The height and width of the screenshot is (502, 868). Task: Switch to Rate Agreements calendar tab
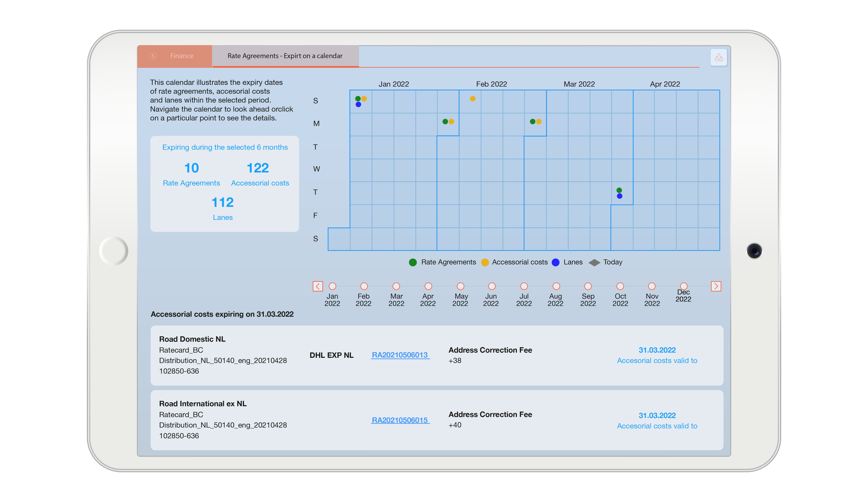click(285, 56)
